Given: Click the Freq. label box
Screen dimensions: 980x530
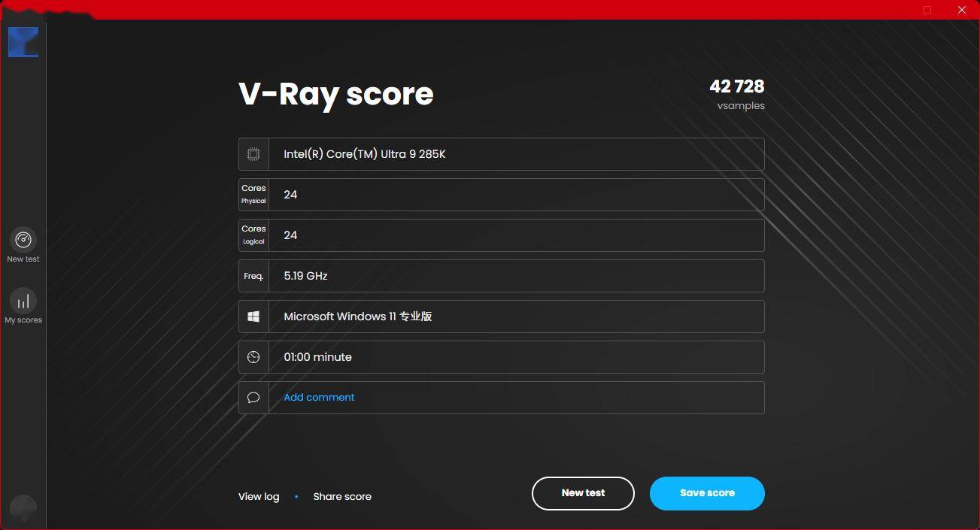Looking at the screenshot, I should click(x=253, y=276).
